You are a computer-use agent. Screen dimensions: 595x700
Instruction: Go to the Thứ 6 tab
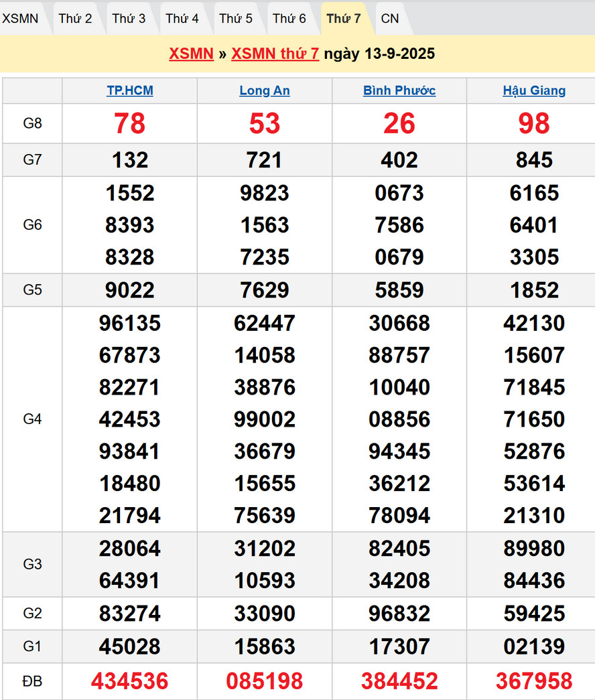[289, 18]
